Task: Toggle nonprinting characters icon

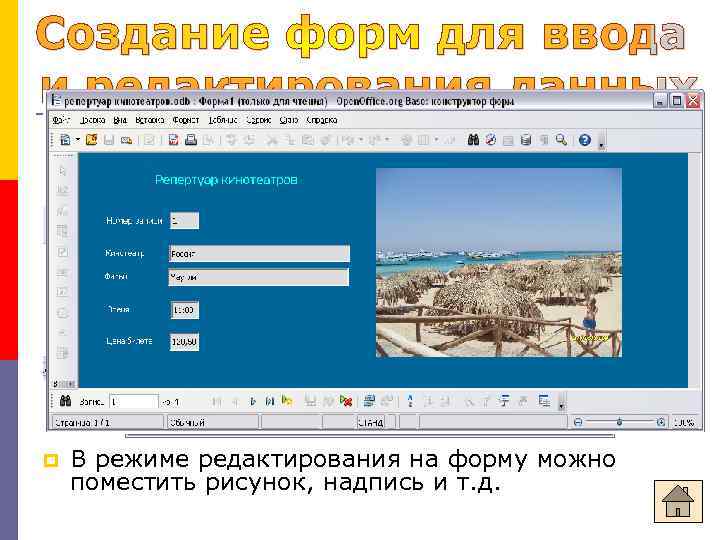Action: click(x=544, y=140)
